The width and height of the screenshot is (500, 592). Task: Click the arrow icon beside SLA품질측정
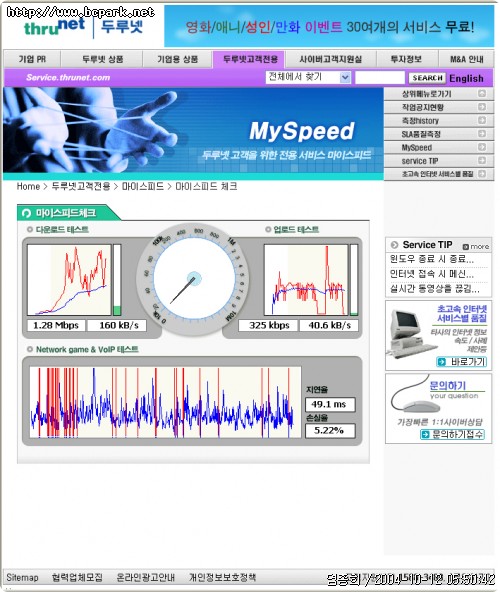point(481,134)
